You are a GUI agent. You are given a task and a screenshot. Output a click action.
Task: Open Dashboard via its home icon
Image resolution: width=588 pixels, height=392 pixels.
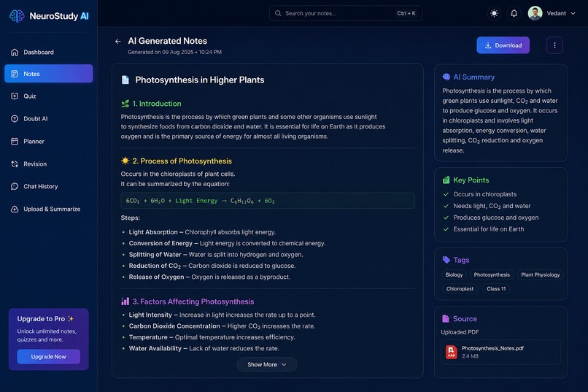click(15, 52)
